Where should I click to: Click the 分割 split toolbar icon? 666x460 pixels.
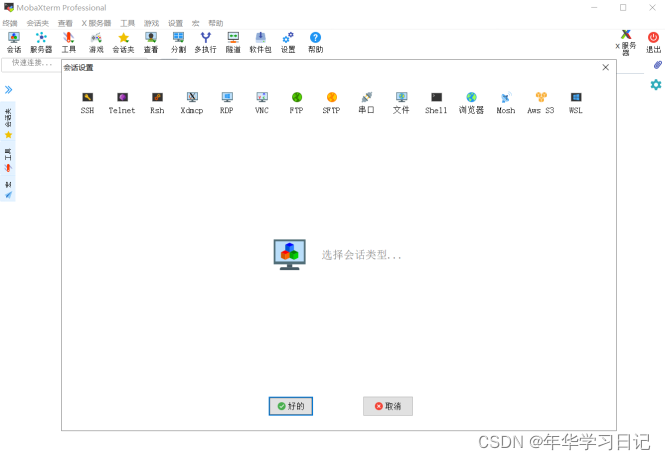pos(178,42)
